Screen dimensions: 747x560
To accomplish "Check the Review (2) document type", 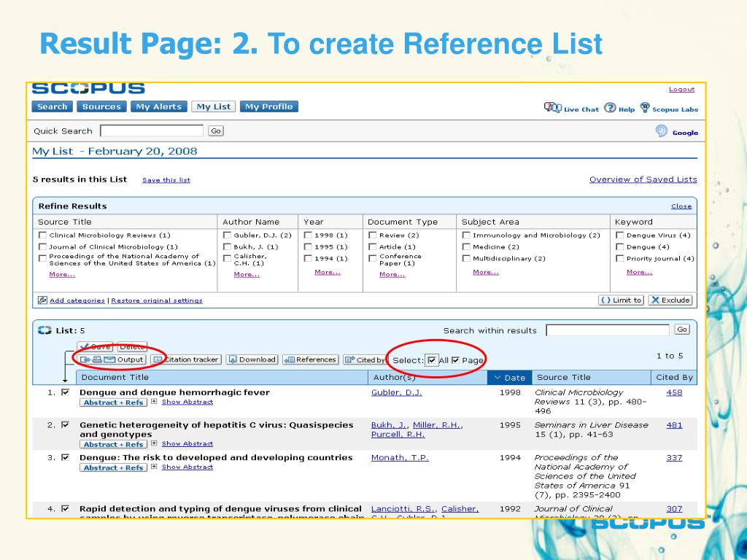I will 373,235.
